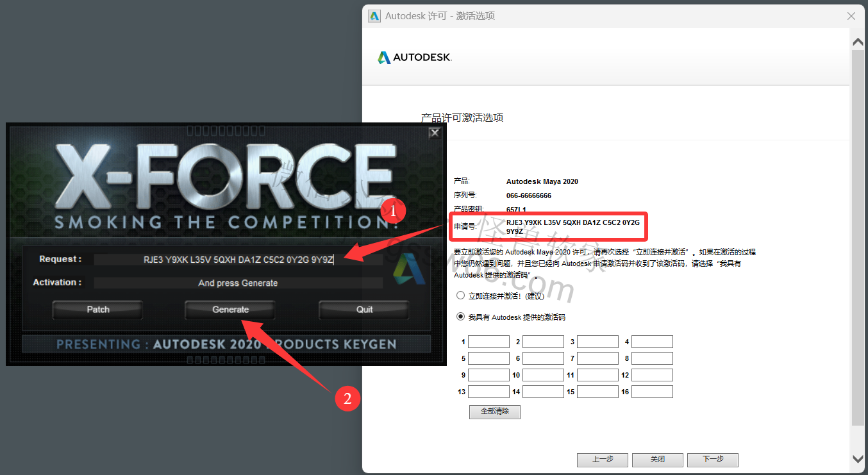868x475 pixels.
Task: Click the window title Autodesk 许可 - 激活选项
Action: click(x=440, y=16)
